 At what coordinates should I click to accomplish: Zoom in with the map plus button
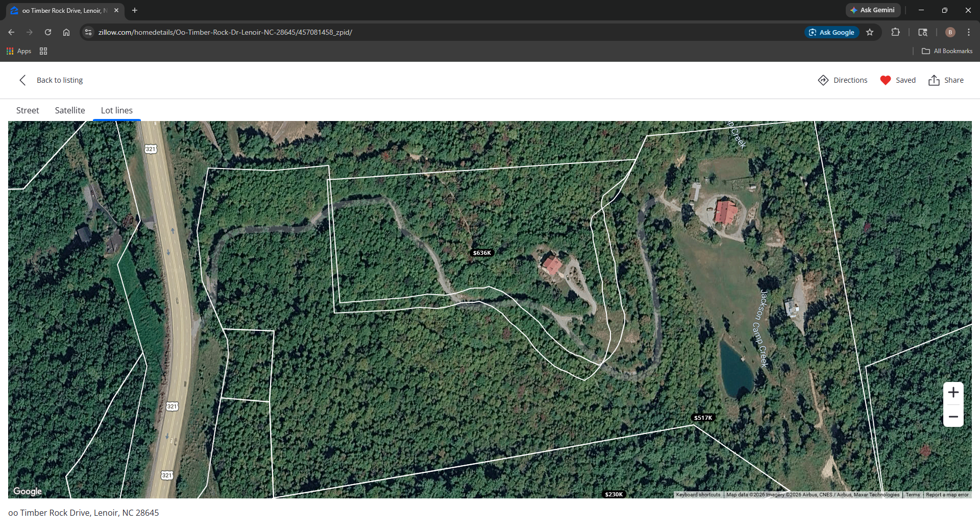[953, 393]
